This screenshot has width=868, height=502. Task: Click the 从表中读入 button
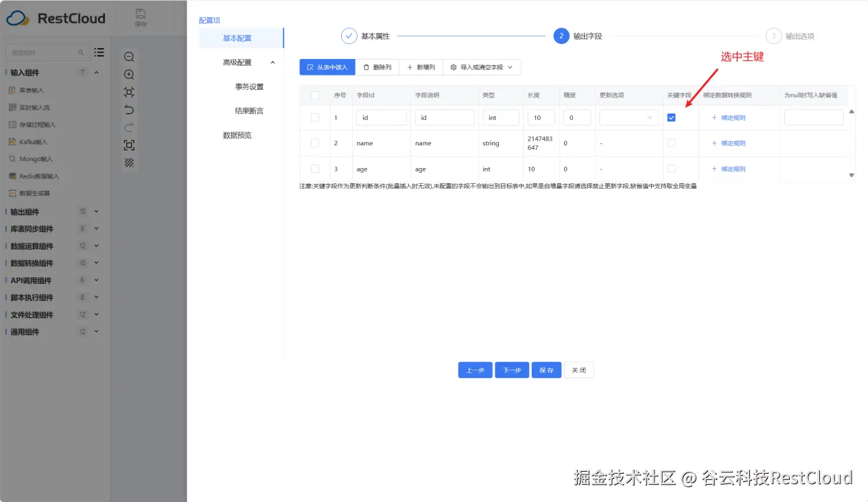pos(327,67)
